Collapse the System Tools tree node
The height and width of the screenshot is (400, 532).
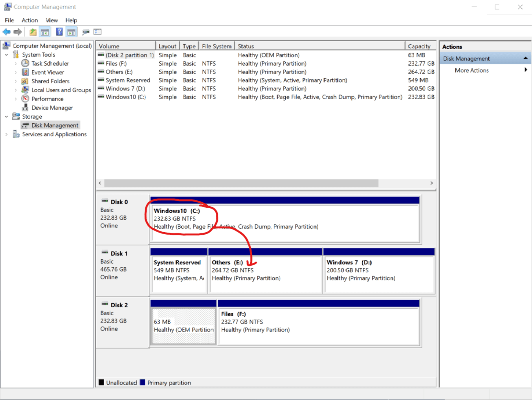[x=6, y=55]
